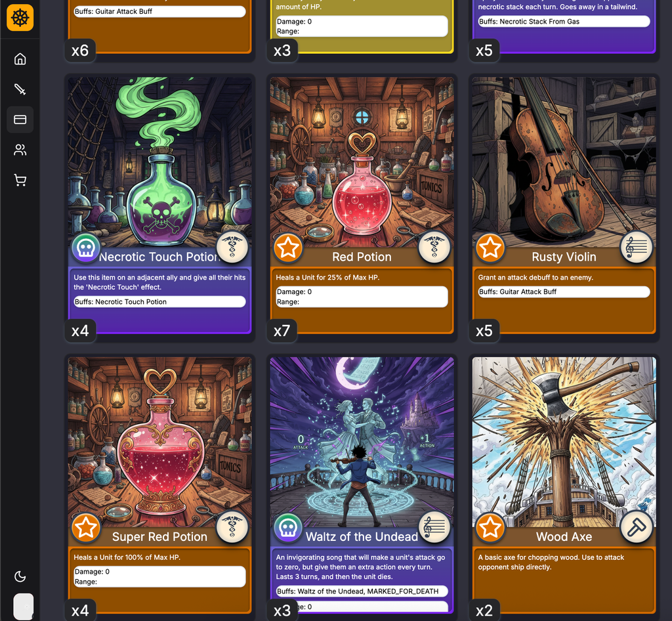Select the Rusty Violin card title
This screenshot has width=672, height=621.
coord(564,257)
